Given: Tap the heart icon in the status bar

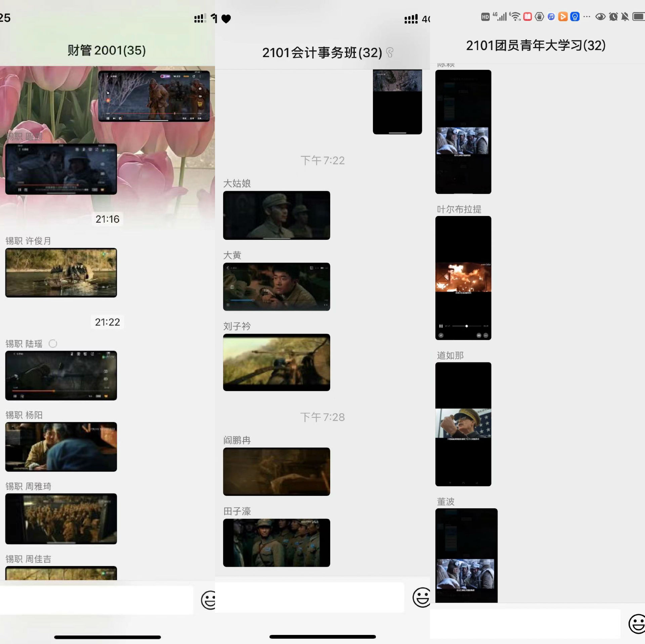Looking at the screenshot, I should click(226, 19).
